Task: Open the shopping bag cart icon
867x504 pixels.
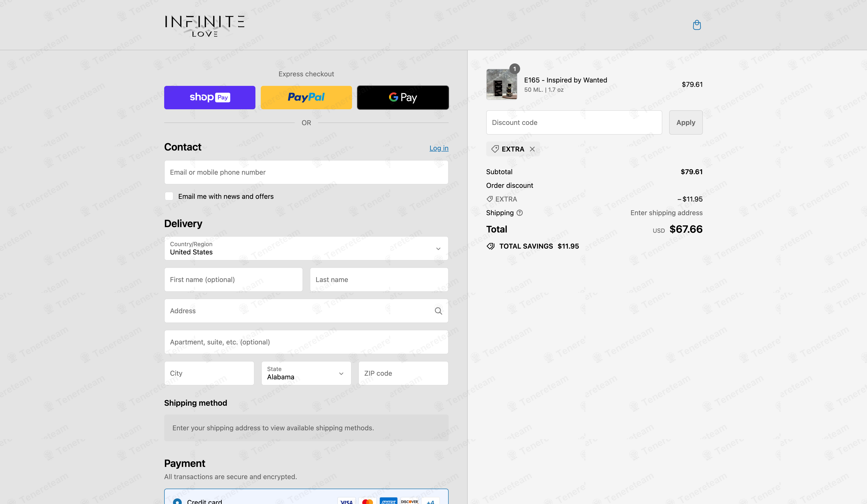Action: pos(697,25)
